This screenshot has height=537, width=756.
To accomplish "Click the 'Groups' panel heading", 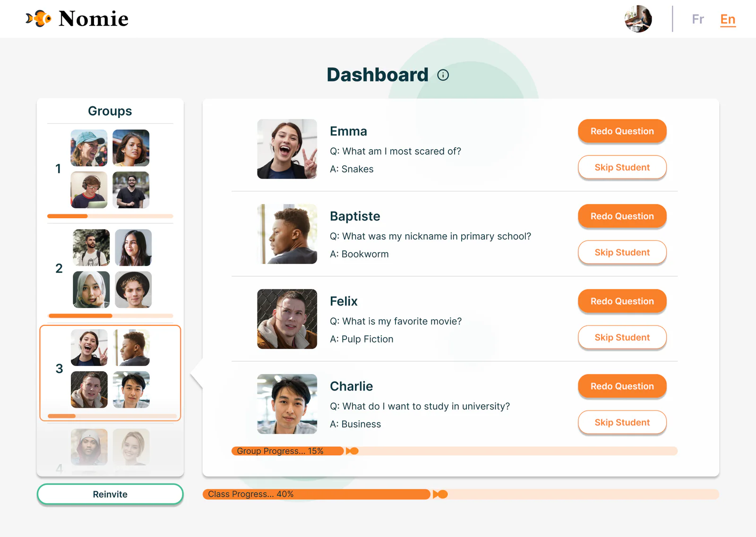I will [x=110, y=111].
